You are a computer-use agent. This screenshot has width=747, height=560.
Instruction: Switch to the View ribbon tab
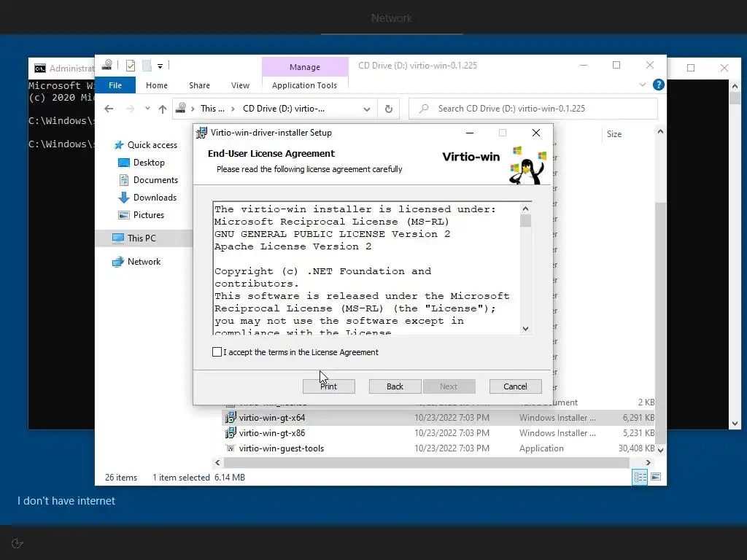pyautogui.click(x=240, y=85)
